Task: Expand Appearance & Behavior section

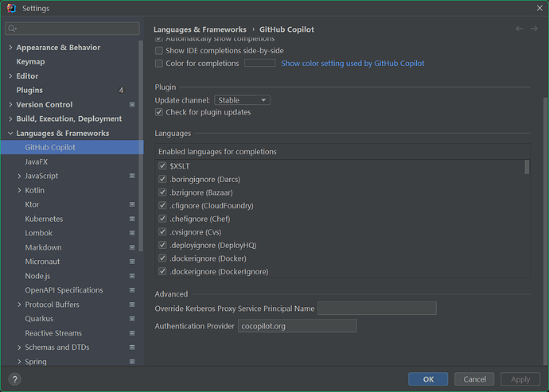Action: point(10,47)
